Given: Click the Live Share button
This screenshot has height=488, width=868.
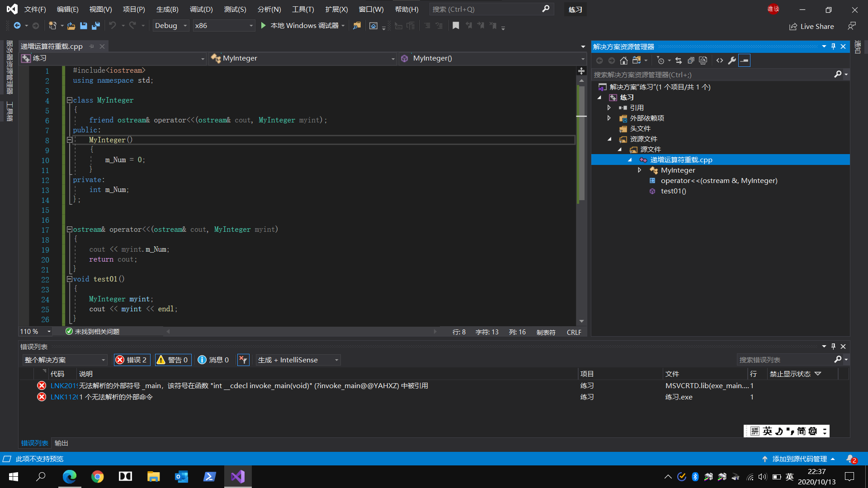Looking at the screenshot, I should [812, 27].
